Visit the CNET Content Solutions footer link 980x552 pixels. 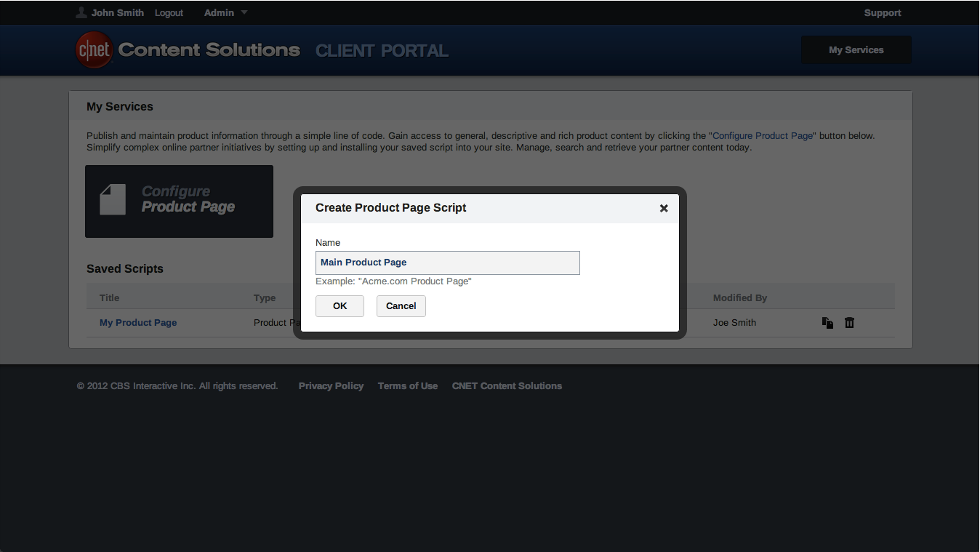pyautogui.click(x=507, y=386)
